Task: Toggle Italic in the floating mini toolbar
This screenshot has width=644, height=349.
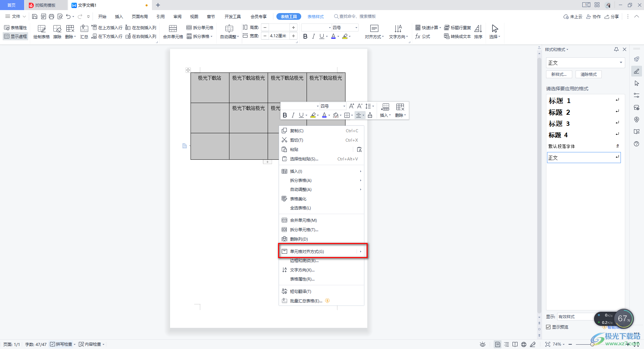Action: 293,115
